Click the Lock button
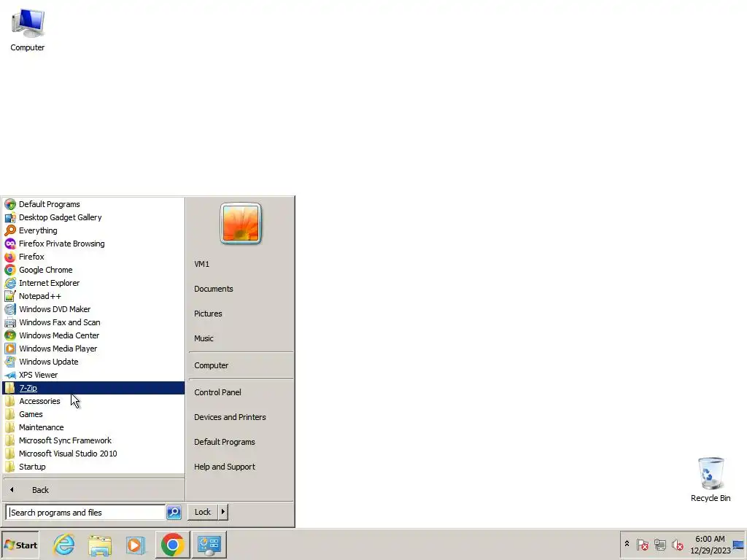Image resolution: width=747 pixels, height=560 pixels. pyautogui.click(x=203, y=512)
